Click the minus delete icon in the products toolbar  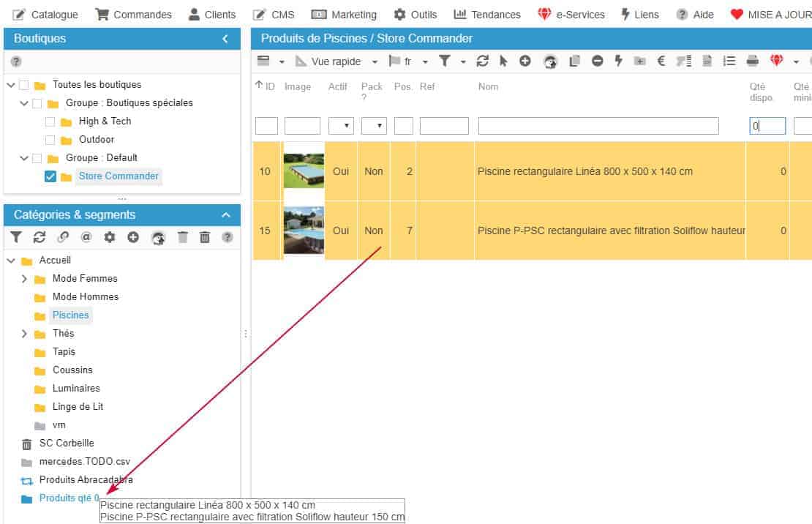click(598, 61)
